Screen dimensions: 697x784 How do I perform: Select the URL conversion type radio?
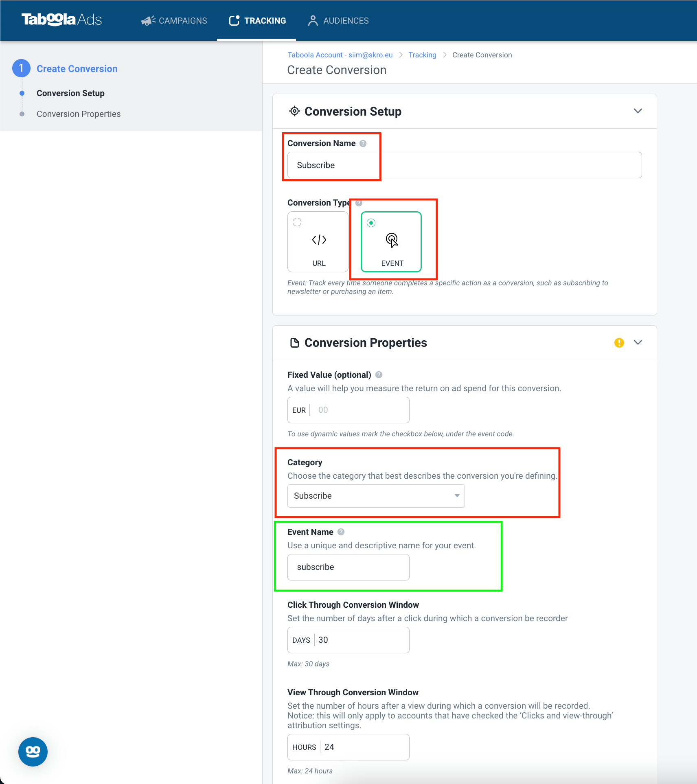(x=297, y=222)
